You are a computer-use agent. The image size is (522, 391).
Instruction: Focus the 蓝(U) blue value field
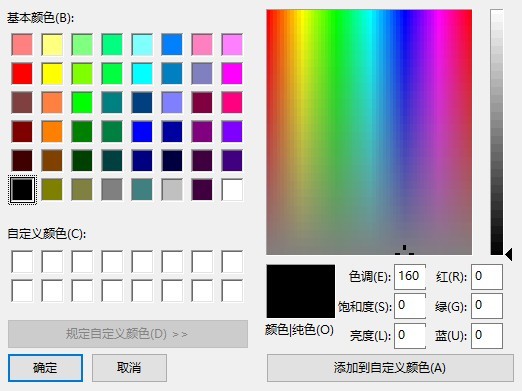pyautogui.click(x=487, y=336)
